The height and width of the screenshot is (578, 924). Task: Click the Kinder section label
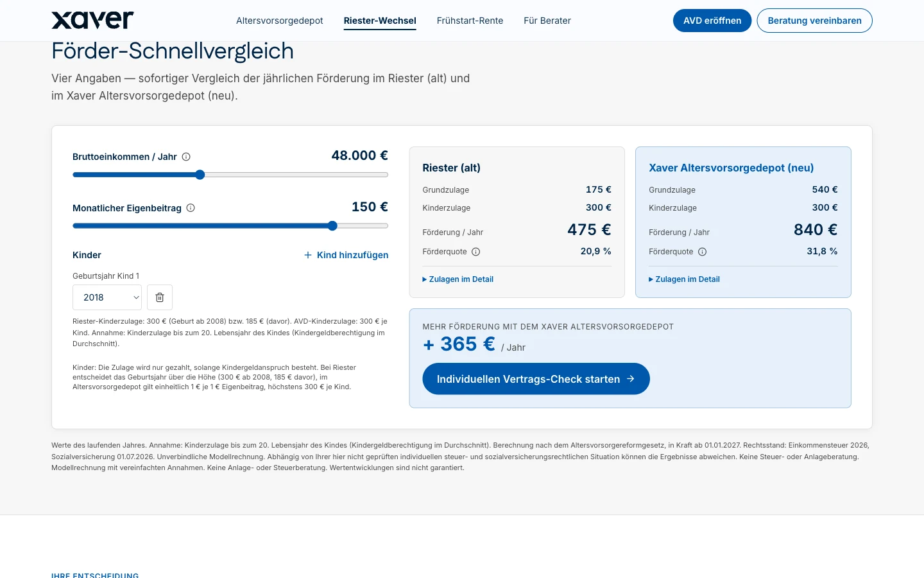point(87,255)
